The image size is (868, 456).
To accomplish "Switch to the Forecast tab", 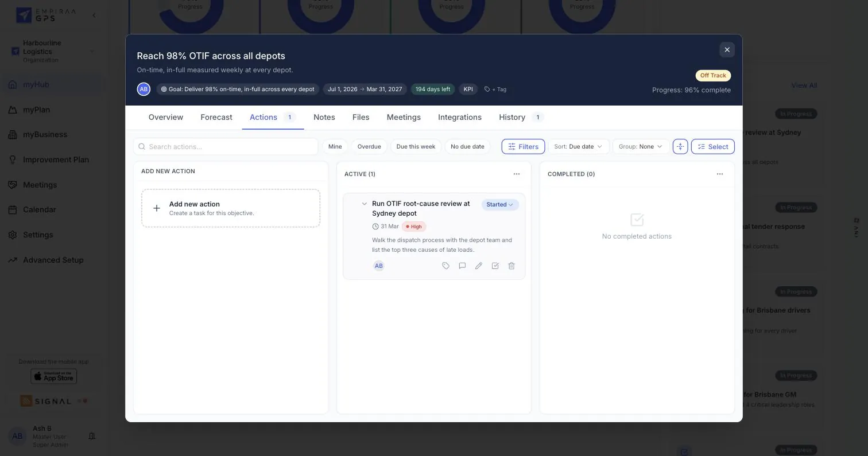I will (216, 117).
